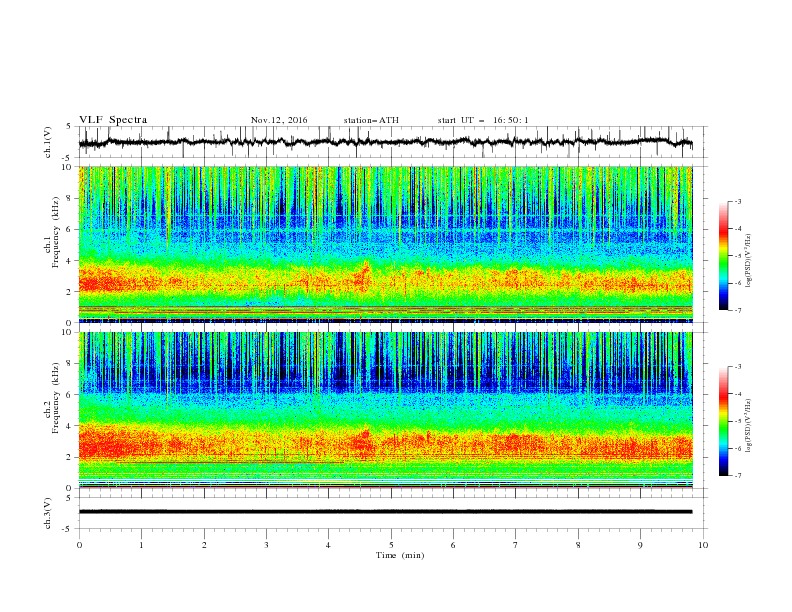The height and width of the screenshot is (612, 792).
Task: Click the "-3" tick on ch.2 colorbar
Action: [x=737, y=367]
